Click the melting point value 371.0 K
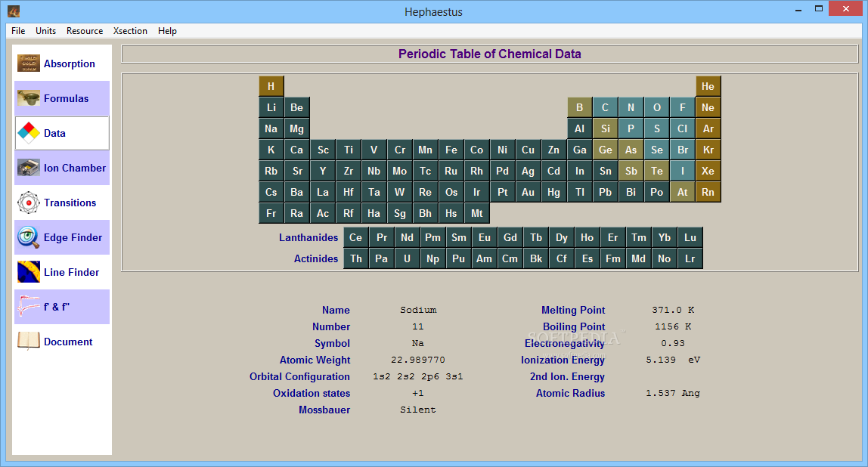868x467 pixels. coord(673,310)
